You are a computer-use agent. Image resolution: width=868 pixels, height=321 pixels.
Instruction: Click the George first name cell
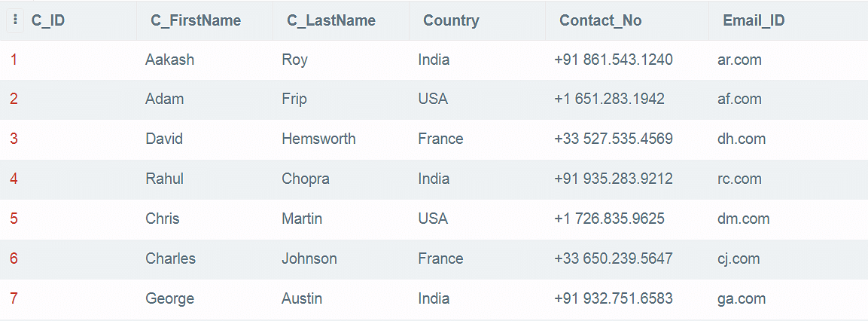pyautogui.click(x=170, y=299)
